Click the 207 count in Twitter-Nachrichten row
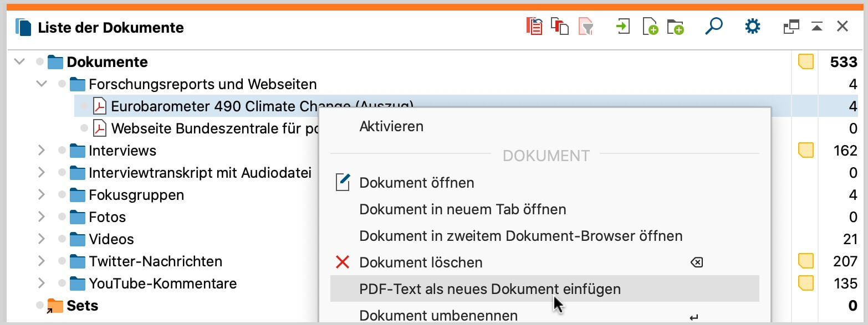 click(845, 261)
